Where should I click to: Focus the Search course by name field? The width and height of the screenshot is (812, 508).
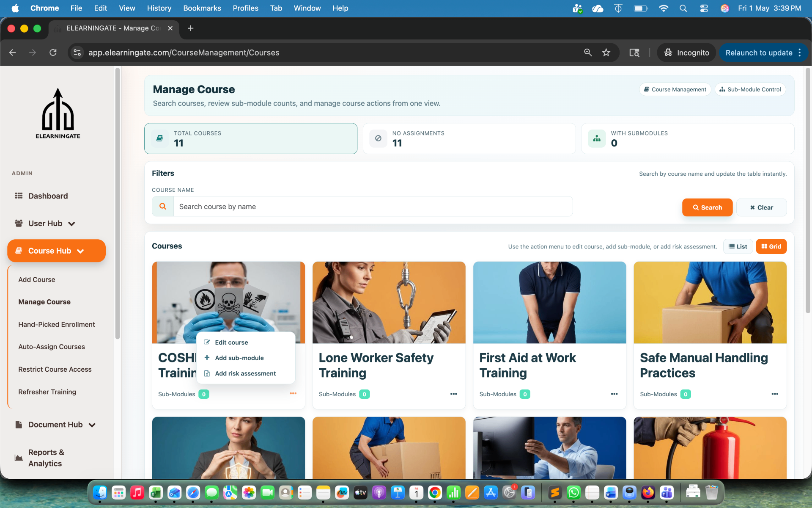[373, 207]
